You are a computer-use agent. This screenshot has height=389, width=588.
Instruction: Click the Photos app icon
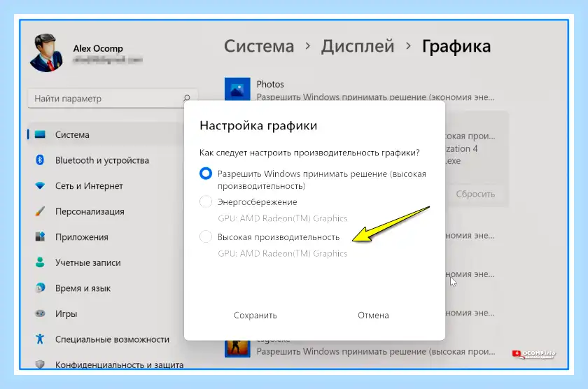[237, 89]
